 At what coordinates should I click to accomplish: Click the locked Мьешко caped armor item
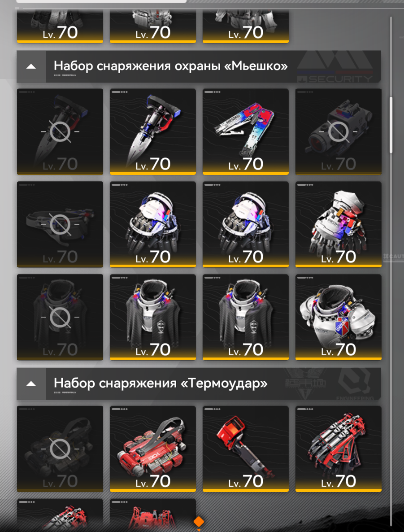pos(60,317)
